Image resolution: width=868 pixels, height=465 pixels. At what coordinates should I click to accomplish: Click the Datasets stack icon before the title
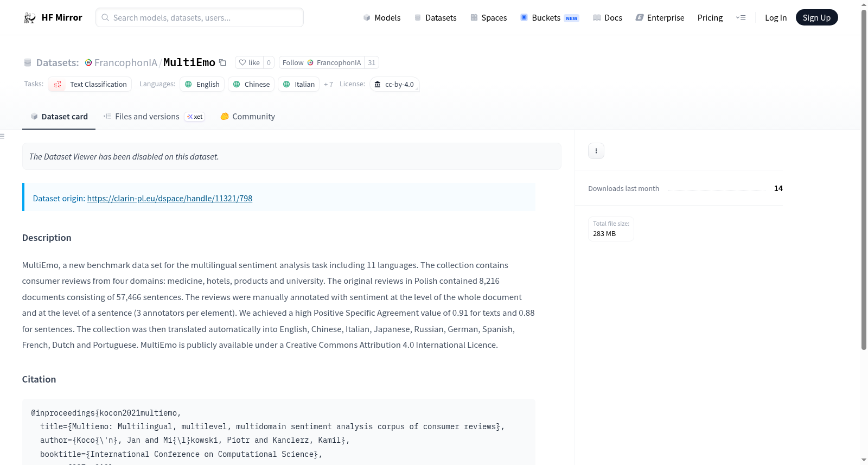28,62
